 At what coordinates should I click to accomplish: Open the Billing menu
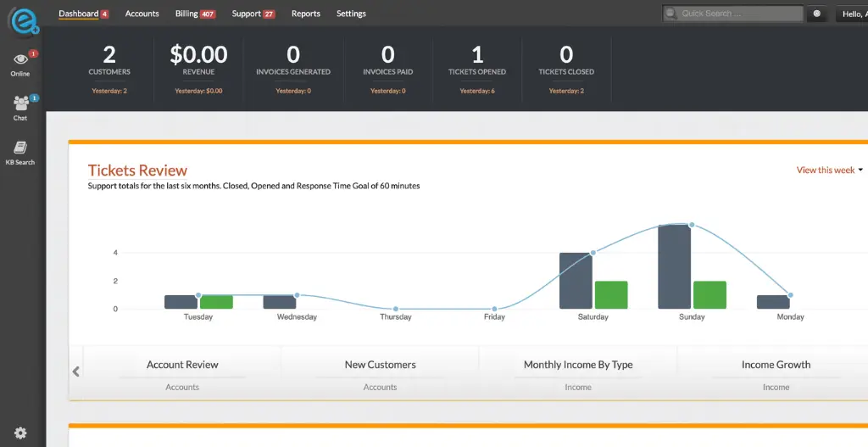pyautogui.click(x=194, y=14)
